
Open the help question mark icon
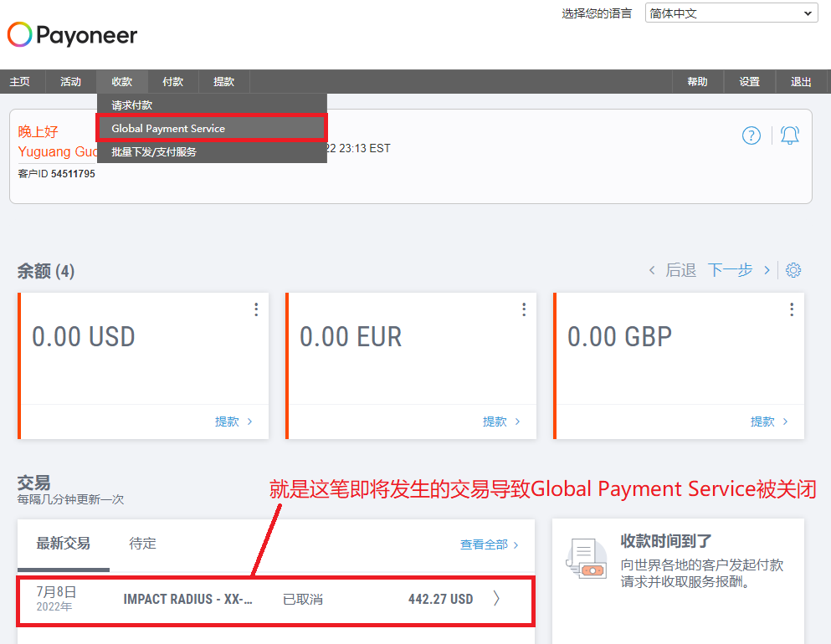pos(751,135)
